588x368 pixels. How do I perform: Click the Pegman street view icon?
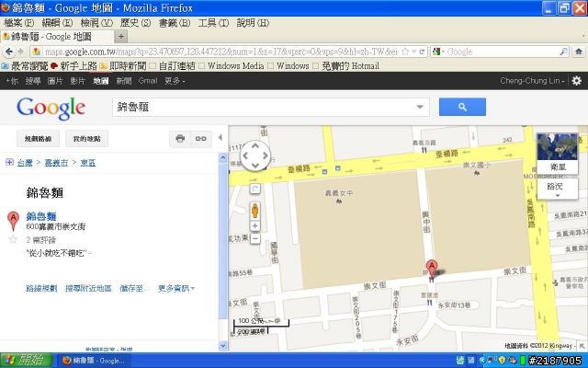coord(255,211)
